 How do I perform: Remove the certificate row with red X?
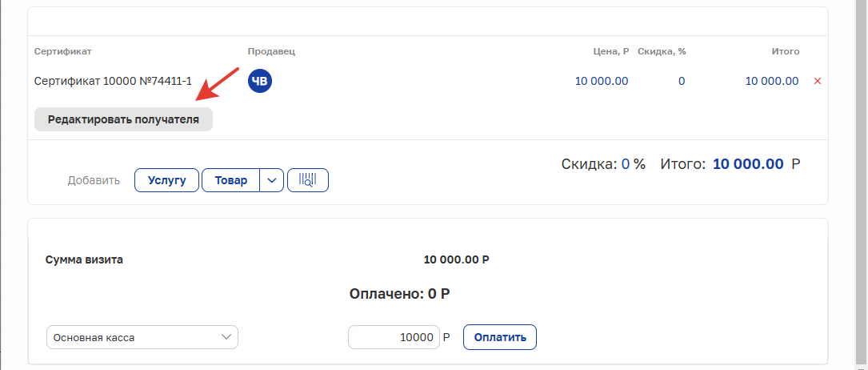point(817,82)
